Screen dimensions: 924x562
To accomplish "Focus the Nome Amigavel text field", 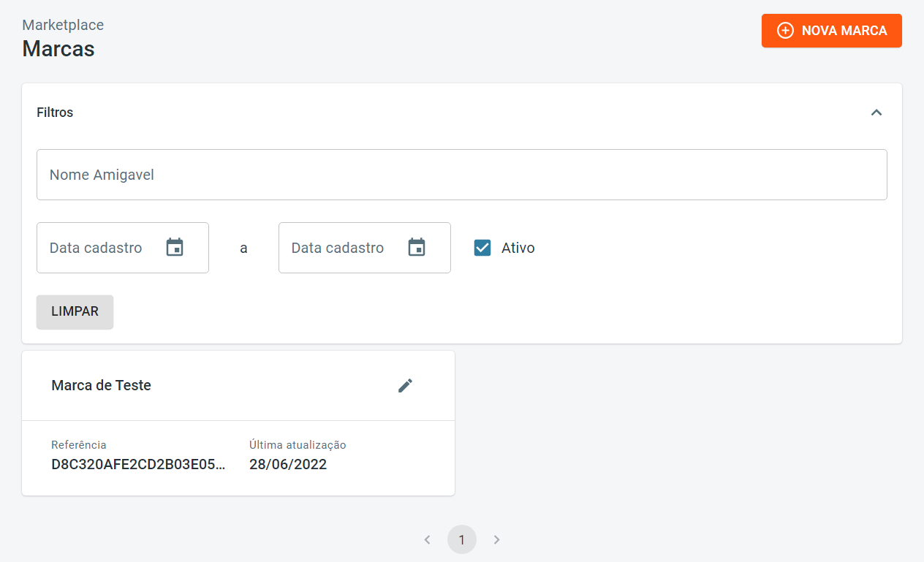I will (x=461, y=175).
